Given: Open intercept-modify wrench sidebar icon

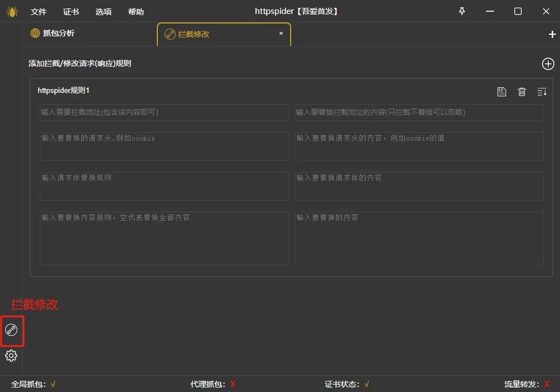Looking at the screenshot, I should (11, 330).
